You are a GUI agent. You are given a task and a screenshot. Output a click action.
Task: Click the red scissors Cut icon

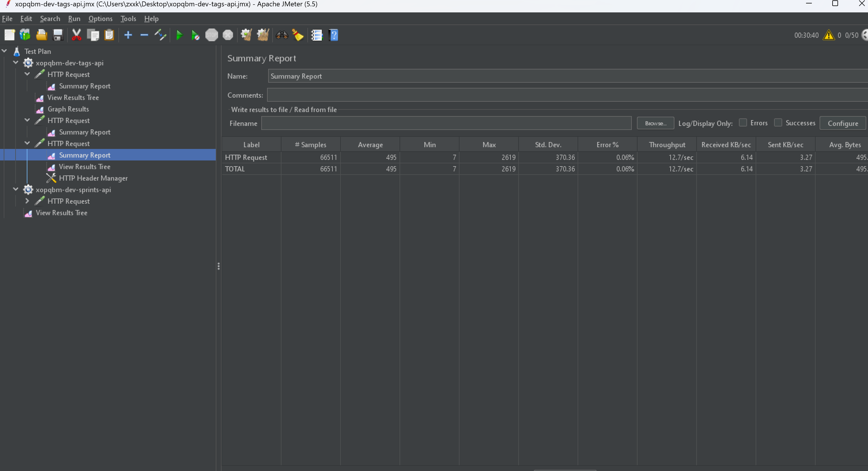point(77,35)
